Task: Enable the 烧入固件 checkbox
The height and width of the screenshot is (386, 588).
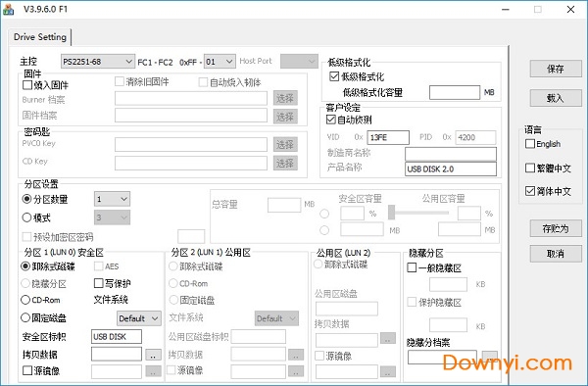Action: (27, 85)
